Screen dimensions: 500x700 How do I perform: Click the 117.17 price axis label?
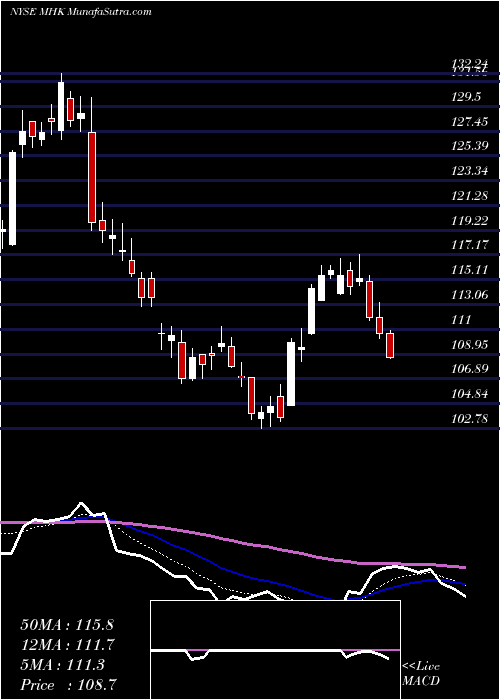click(x=468, y=245)
